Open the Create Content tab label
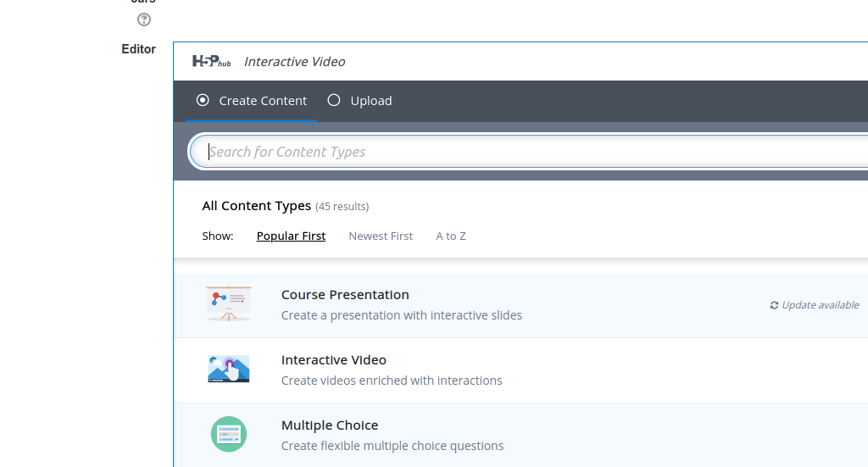Image resolution: width=868 pixels, height=467 pixels. pos(263,101)
